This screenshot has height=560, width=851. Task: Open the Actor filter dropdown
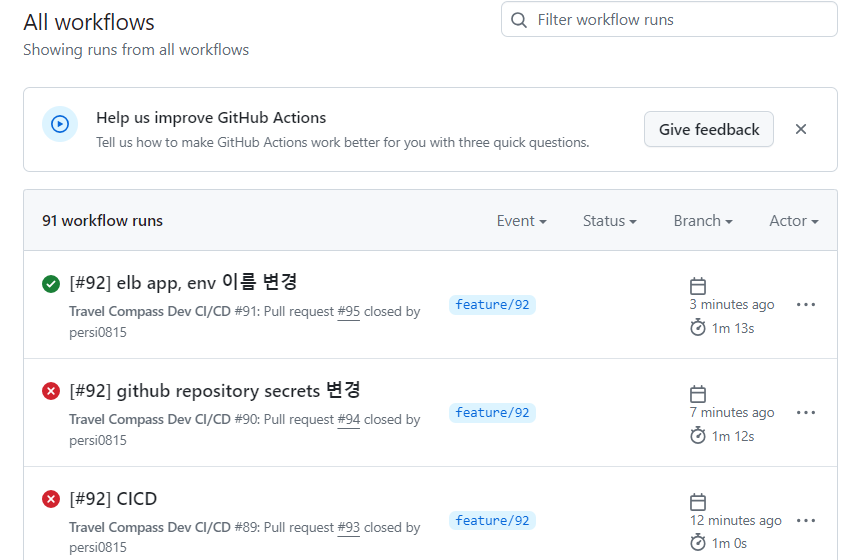793,221
